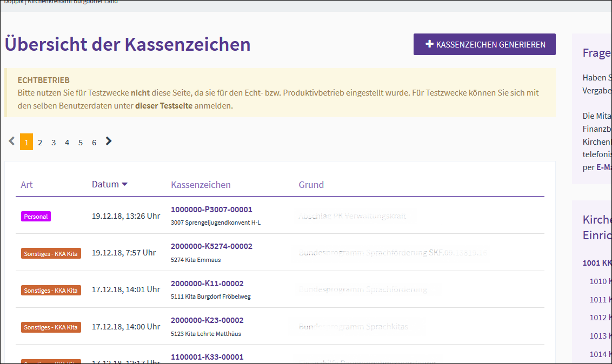The image size is (612, 364).
Task: Click the left chevron pagination arrow
Action: pyautogui.click(x=11, y=140)
